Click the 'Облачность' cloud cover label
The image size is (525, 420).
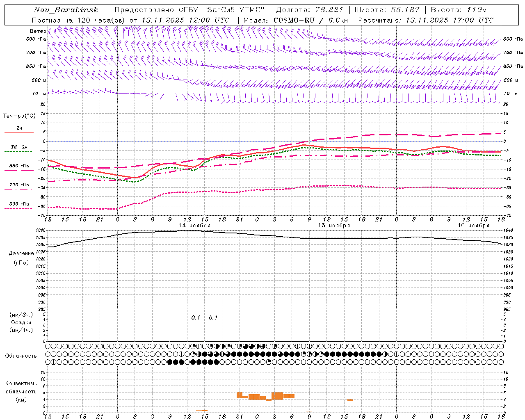click(21, 356)
